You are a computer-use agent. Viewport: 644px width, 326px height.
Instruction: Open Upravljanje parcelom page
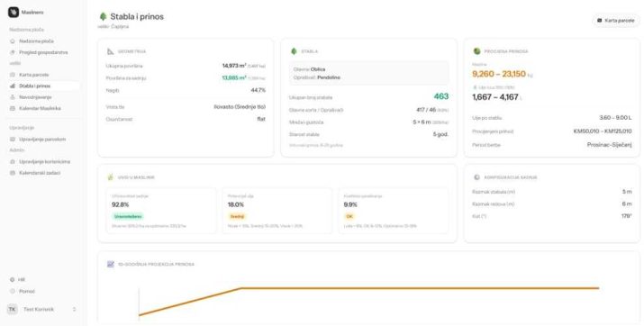click(x=42, y=140)
